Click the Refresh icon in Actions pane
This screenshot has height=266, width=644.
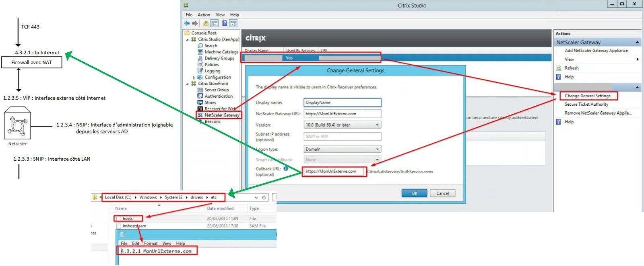(x=559, y=68)
